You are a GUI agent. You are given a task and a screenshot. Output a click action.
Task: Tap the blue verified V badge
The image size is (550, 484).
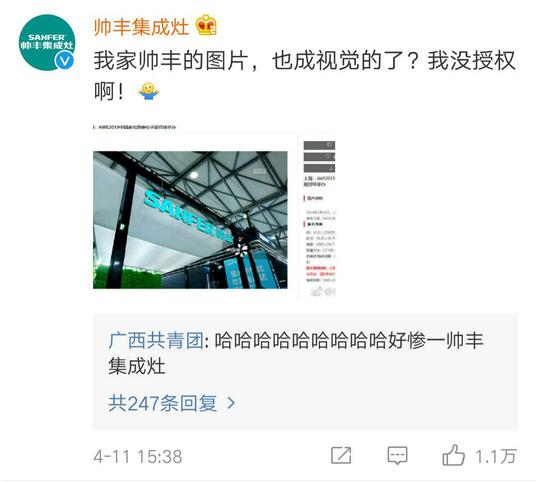65,61
